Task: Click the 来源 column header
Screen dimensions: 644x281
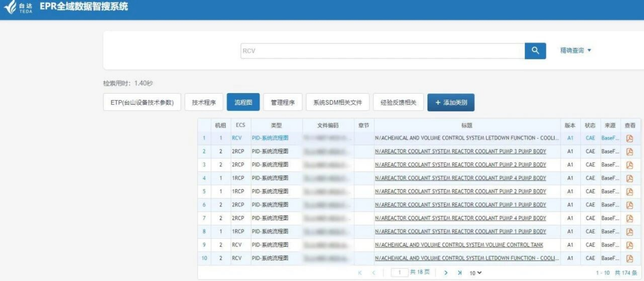Action: tap(610, 126)
